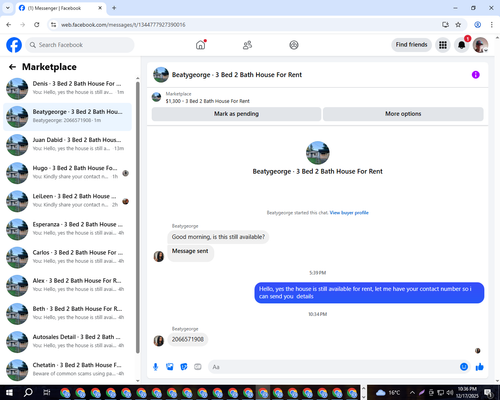Screen dimensions: 500x400
Task: Show hidden system tray icons
Action: [412, 392]
